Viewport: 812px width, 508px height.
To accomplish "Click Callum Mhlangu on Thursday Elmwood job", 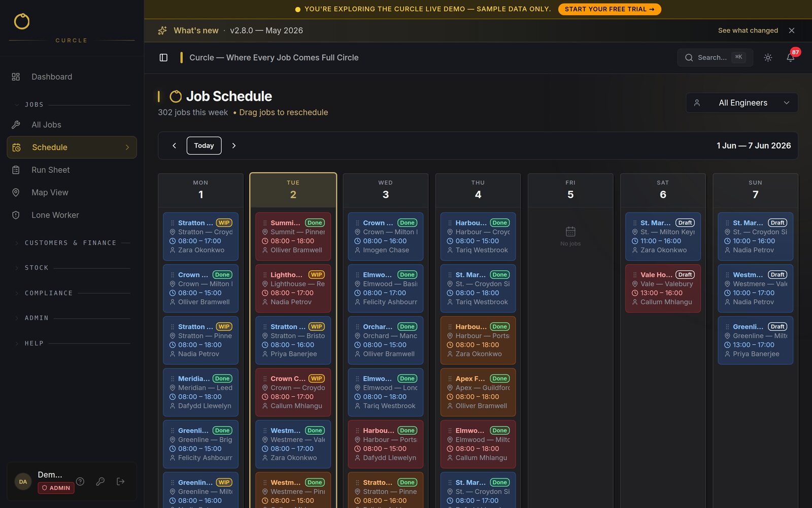I will coord(481,458).
